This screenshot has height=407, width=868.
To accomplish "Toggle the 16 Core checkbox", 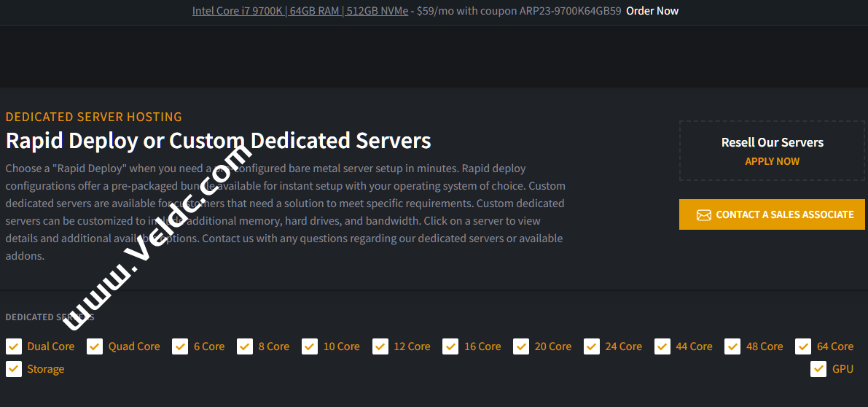I will click(450, 346).
